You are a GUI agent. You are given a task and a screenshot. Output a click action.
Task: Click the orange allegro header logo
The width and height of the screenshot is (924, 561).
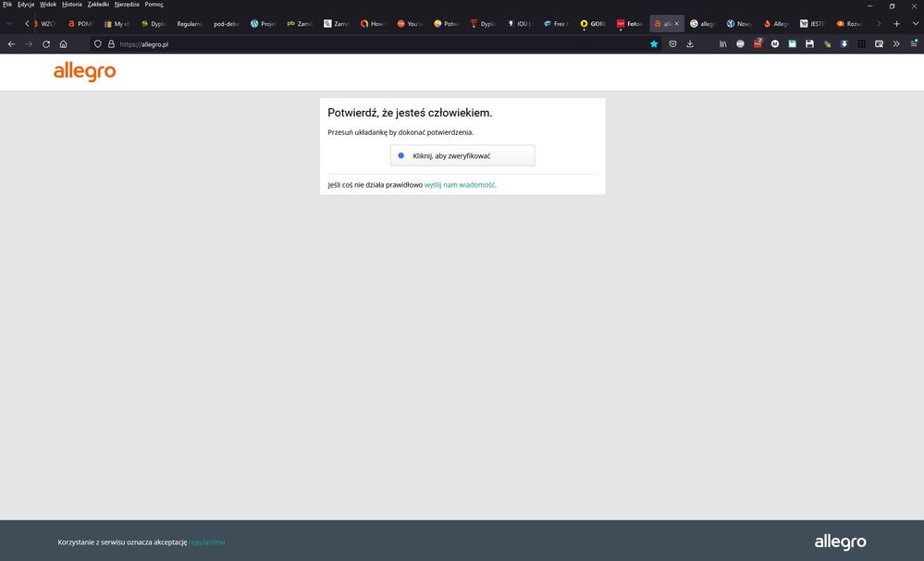84,72
